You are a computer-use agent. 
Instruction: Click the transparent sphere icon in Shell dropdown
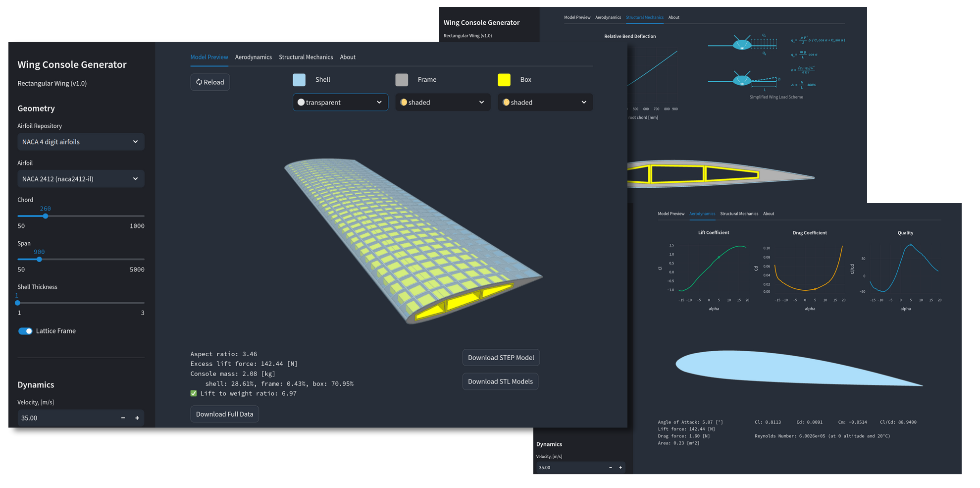tap(301, 102)
